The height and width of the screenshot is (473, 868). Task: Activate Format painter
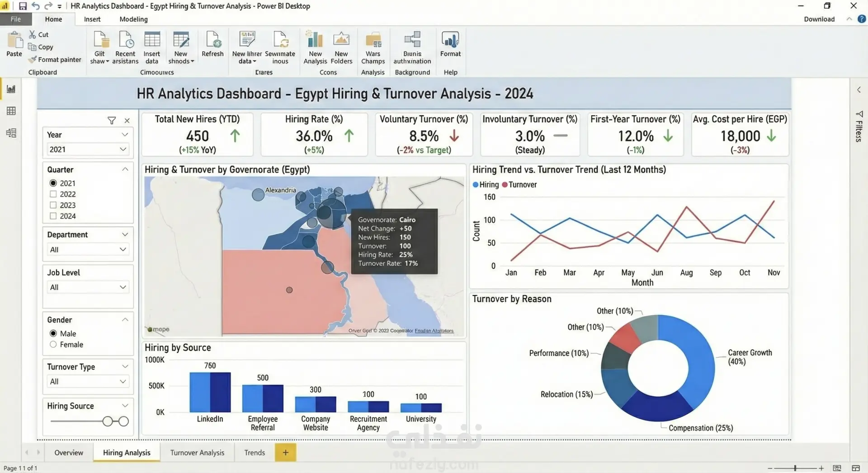pos(55,60)
